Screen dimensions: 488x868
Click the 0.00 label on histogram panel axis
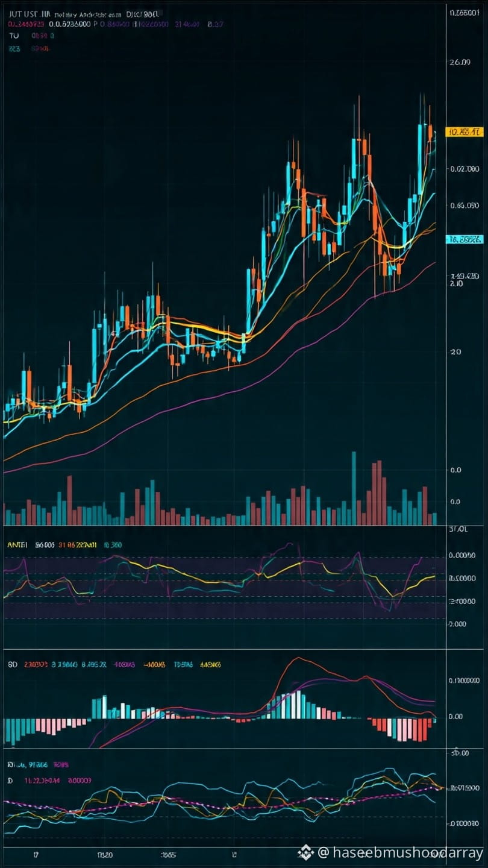pos(456,716)
